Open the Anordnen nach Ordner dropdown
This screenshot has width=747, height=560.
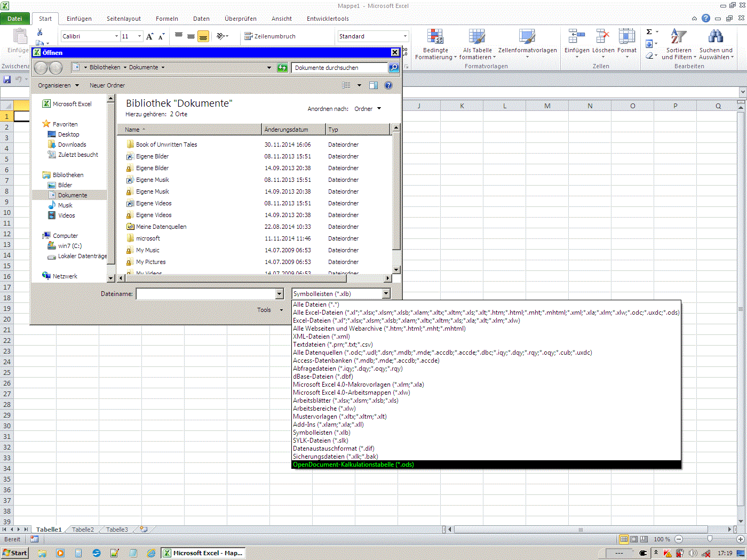pyautogui.click(x=367, y=108)
